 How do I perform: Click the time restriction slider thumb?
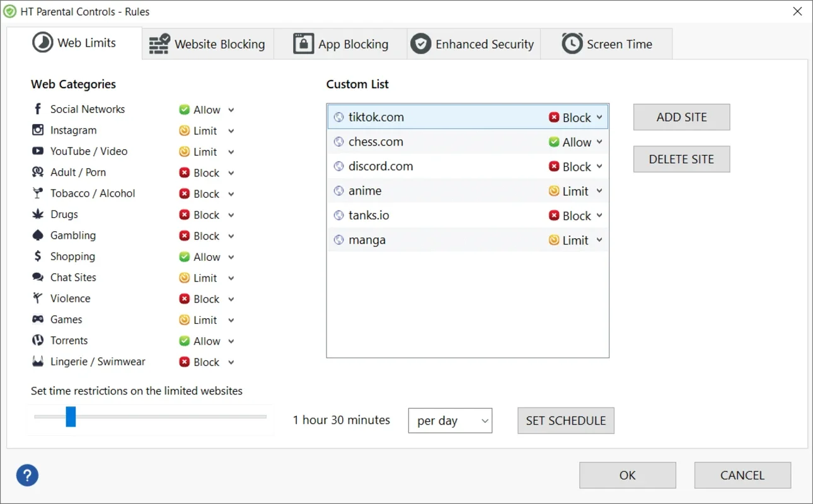pyautogui.click(x=71, y=416)
